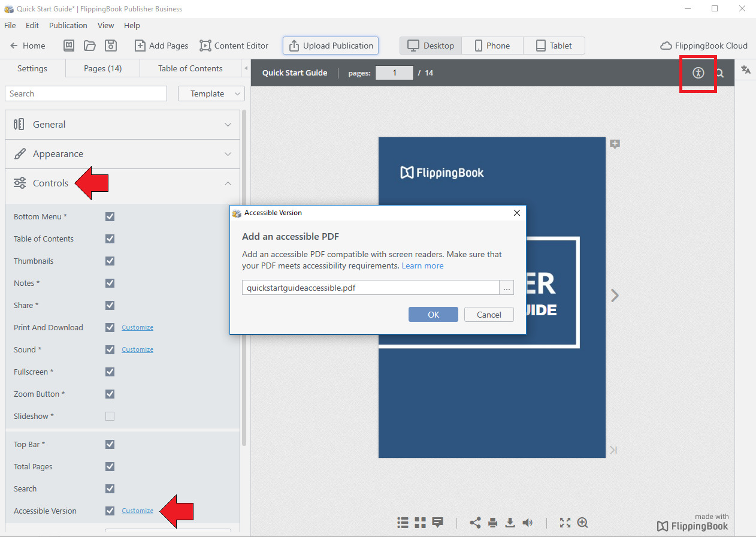Image resolution: width=756 pixels, height=537 pixels.
Task: Toggle sound speaker icon in bottom menu
Action: (x=527, y=523)
